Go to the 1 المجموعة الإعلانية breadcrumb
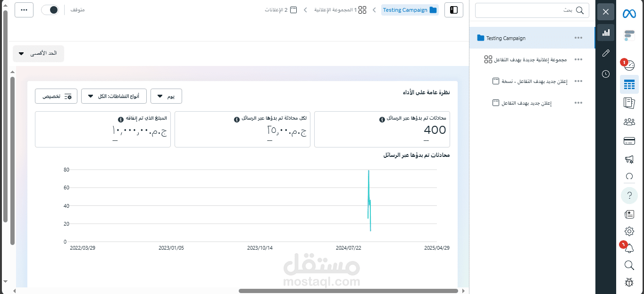The image size is (644, 294). point(341,10)
